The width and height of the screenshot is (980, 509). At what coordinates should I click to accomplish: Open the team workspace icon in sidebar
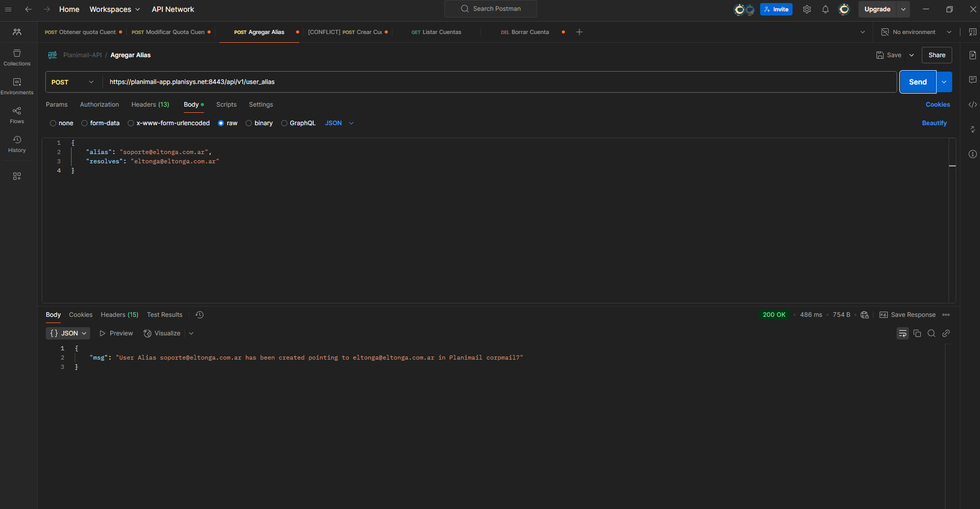coord(17,32)
